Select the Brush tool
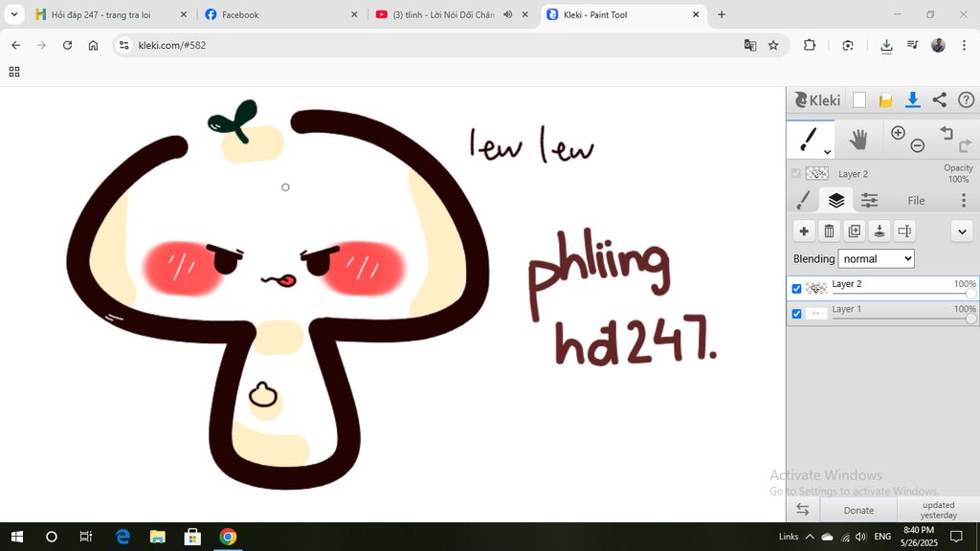Screen dimensions: 980x551 (810, 140)
